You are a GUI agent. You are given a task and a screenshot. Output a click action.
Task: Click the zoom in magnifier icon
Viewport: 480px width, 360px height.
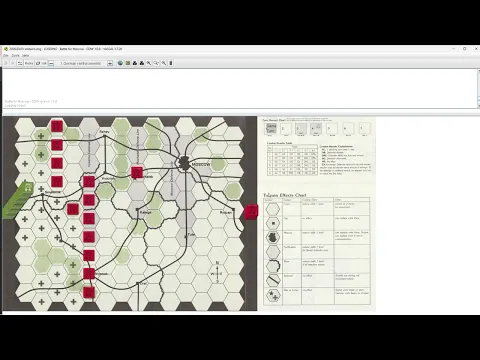(149, 63)
